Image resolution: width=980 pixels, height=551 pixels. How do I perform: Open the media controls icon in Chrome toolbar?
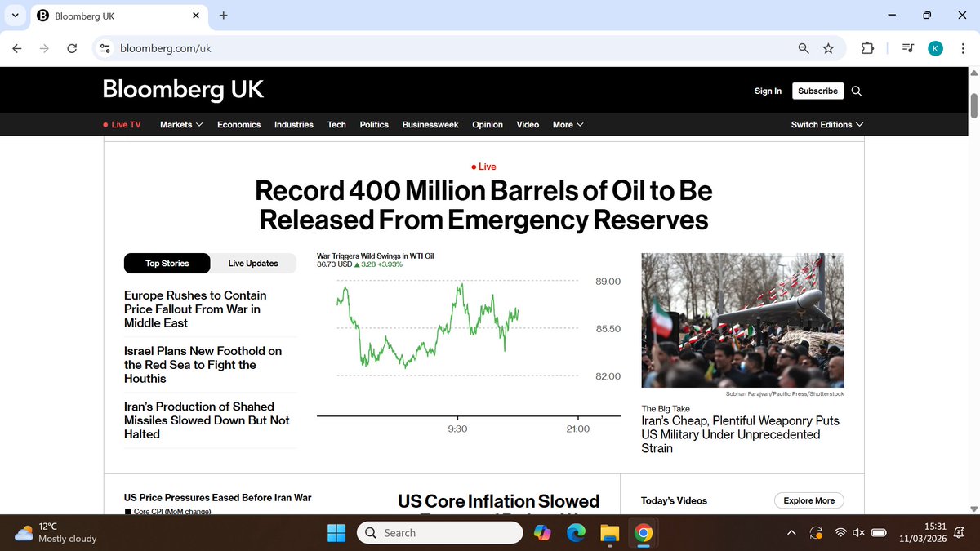pos(908,49)
